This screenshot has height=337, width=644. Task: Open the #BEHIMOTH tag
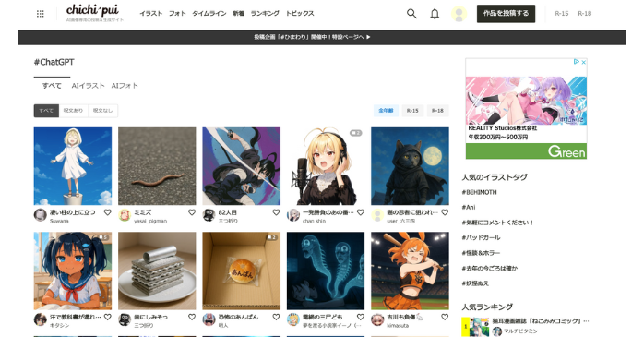pyautogui.click(x=479, y=192)
